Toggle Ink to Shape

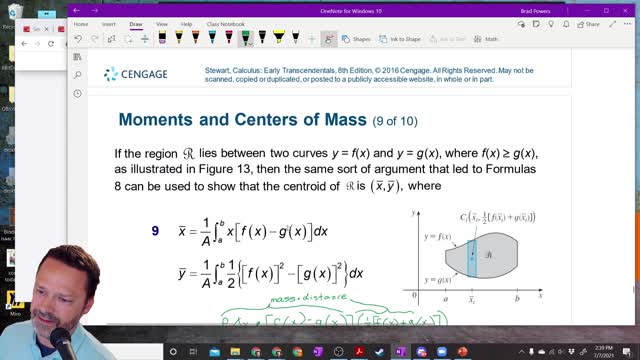(x=400, y=39)
